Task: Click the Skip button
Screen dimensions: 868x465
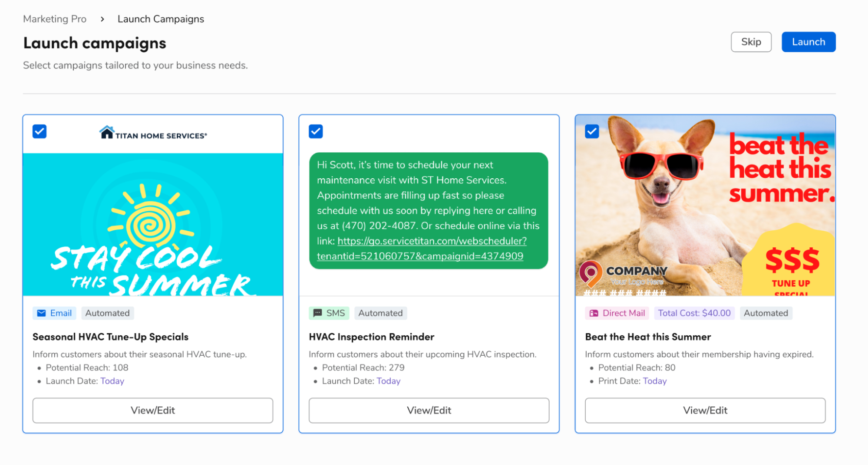Action: coord(751,42)
